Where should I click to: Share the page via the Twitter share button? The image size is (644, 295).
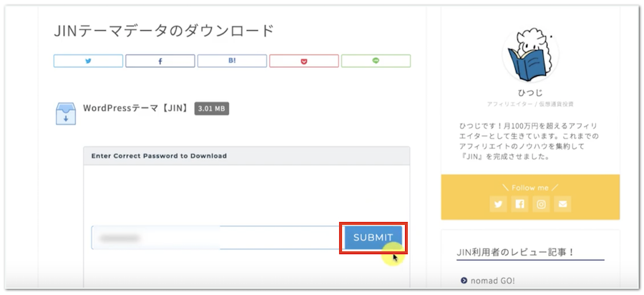point(88,61)
